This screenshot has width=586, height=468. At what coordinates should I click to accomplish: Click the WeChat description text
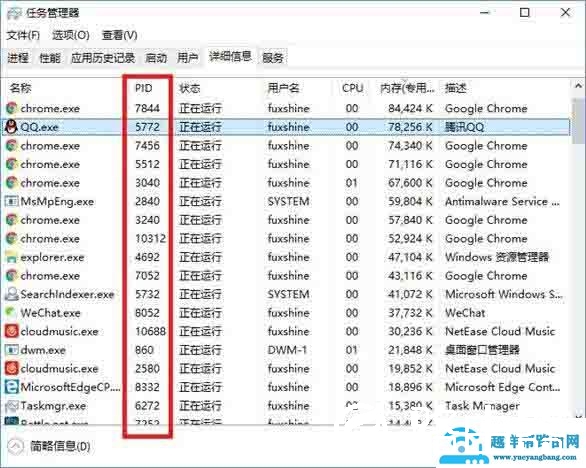tap(465, 313)
